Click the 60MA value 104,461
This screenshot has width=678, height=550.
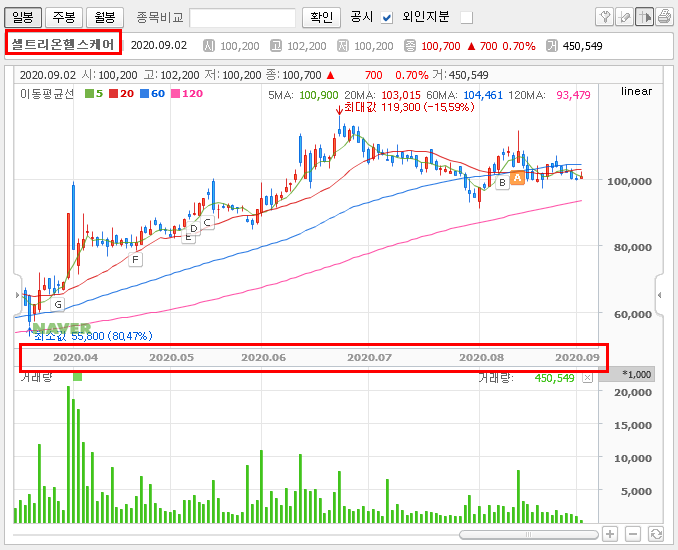coord(483,95)
